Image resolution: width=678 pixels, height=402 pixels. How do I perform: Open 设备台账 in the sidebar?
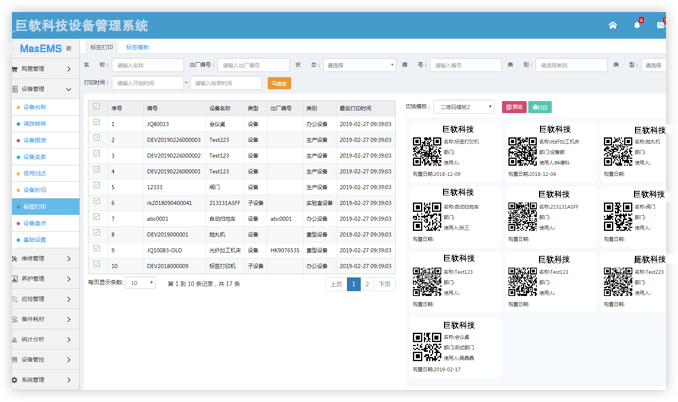[35, 107]
